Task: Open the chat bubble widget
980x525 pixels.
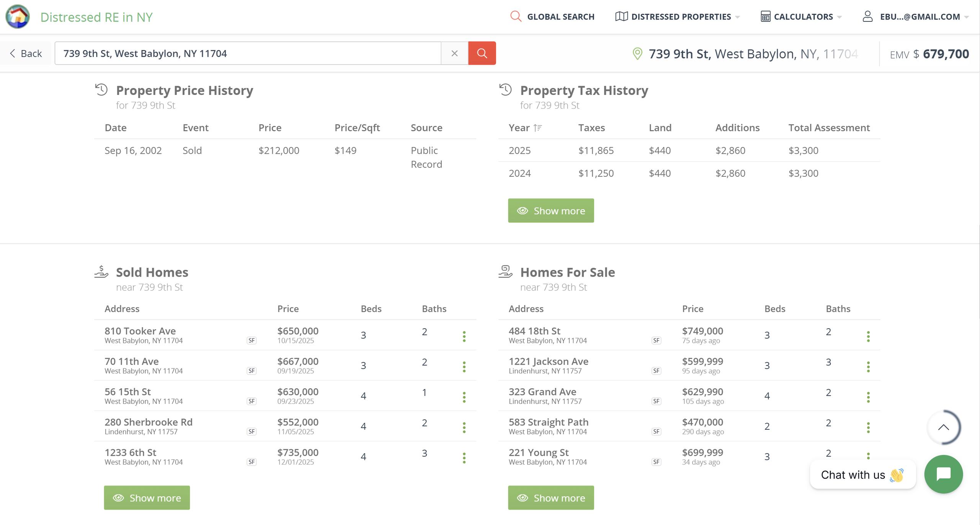Action: click(x=943, y=474)
